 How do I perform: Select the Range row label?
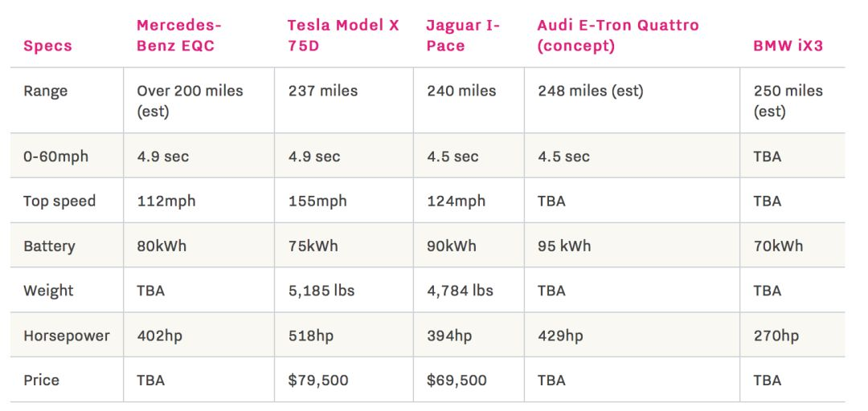[x=46, y=91]
